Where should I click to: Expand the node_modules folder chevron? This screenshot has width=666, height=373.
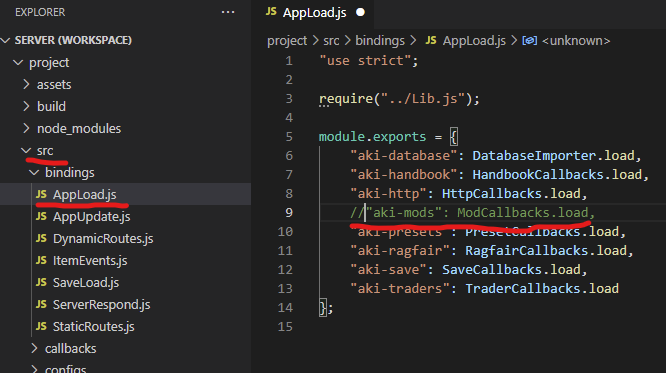pos(26,128)
